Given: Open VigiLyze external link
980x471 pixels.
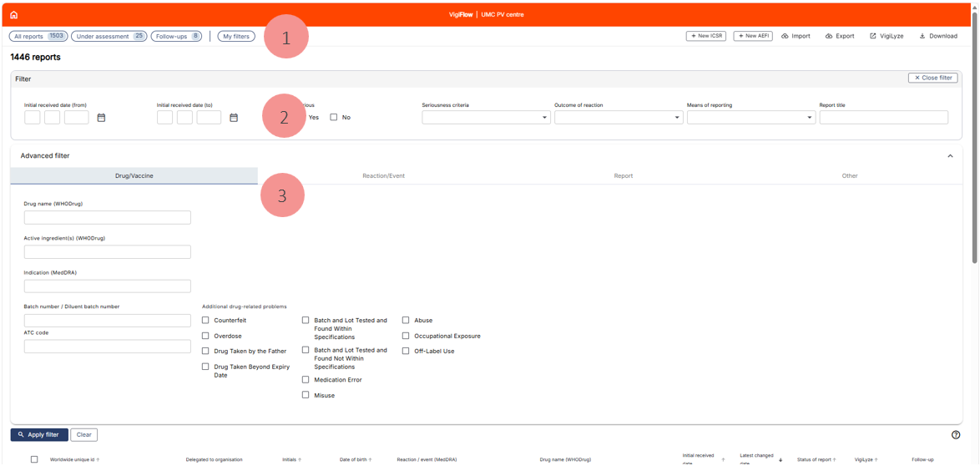Looking at the screenshot, I should (873, 37).
